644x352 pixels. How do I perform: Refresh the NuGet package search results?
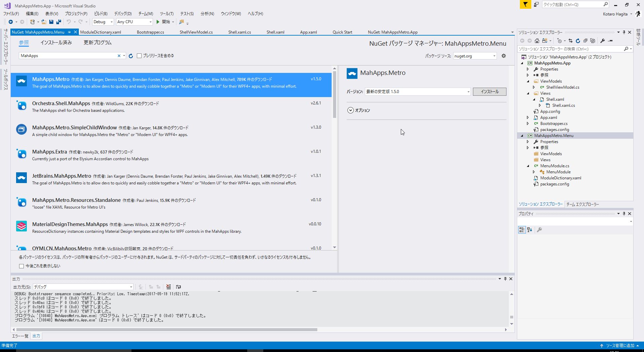131,56
